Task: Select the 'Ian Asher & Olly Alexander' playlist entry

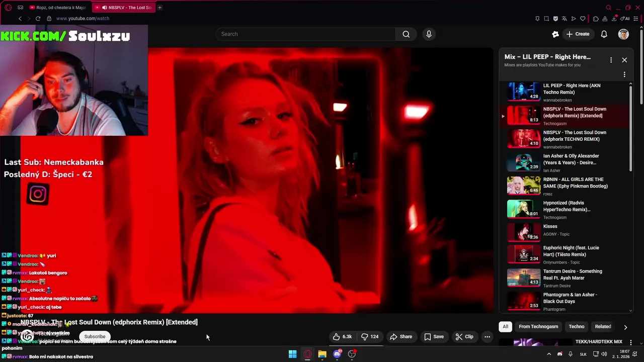Action: [563, 163]
